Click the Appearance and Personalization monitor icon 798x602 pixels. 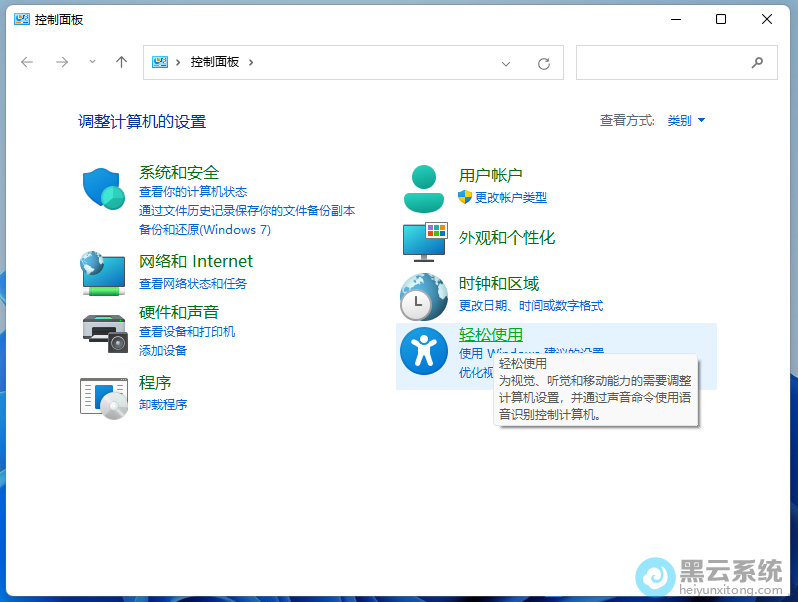(423, 241)
